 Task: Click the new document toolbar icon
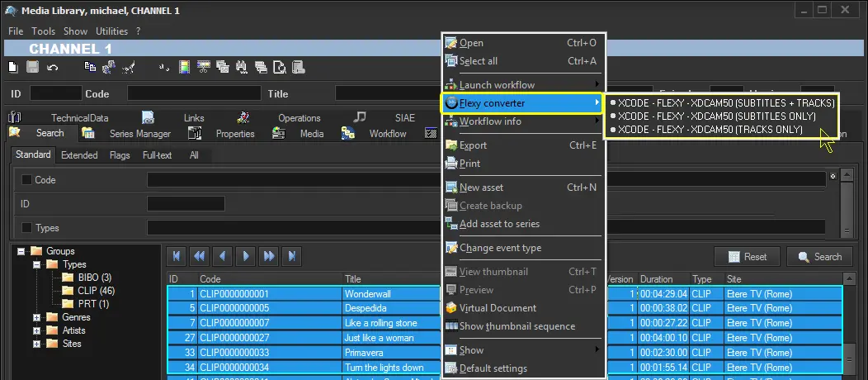pos(13,67)
